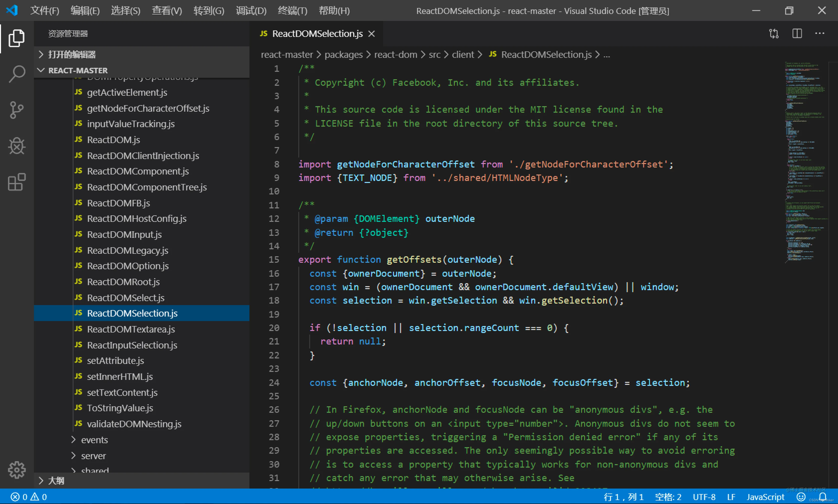Expand the 打开的编辑器 section

click(x=71, y=54)
